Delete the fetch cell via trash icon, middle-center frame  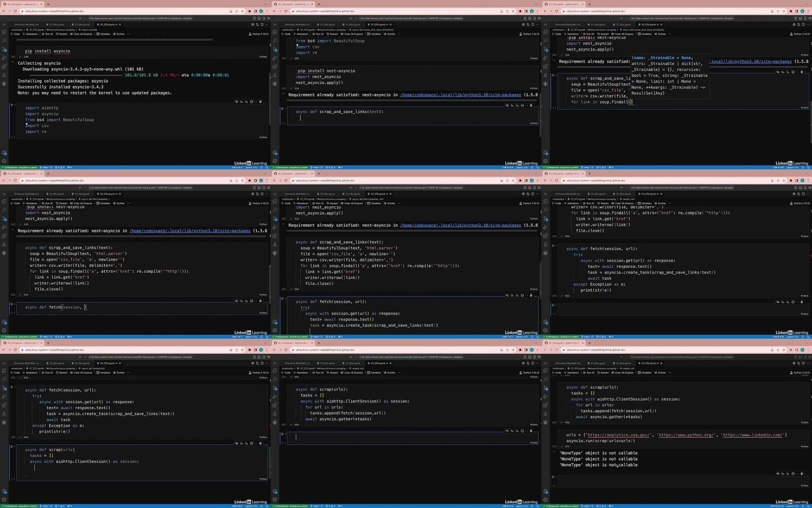531,296
